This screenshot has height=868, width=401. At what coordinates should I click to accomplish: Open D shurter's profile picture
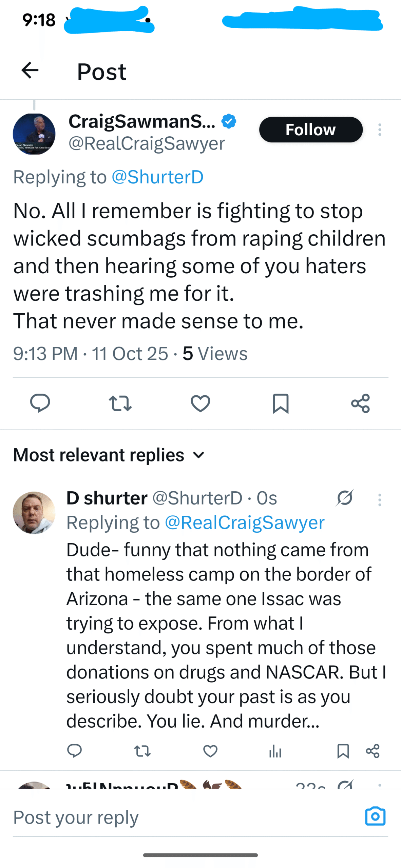tap(34, 513)
